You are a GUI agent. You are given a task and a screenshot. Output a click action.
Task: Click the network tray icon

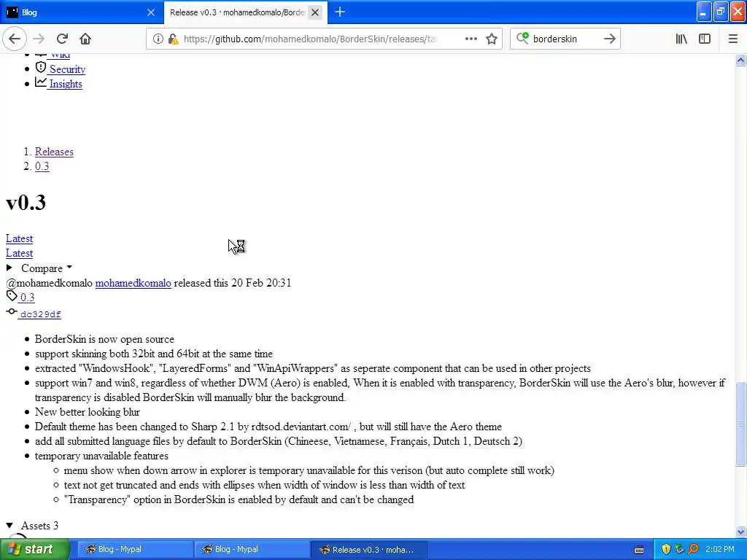point(679,549)
